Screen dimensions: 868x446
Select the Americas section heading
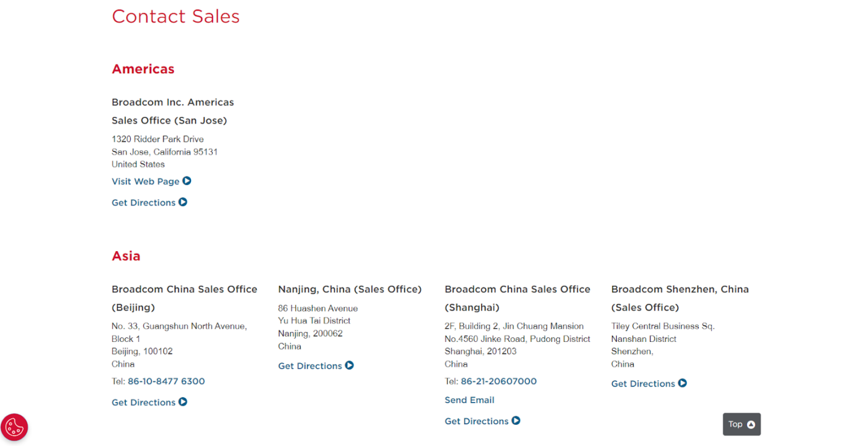tap(143, 69)
